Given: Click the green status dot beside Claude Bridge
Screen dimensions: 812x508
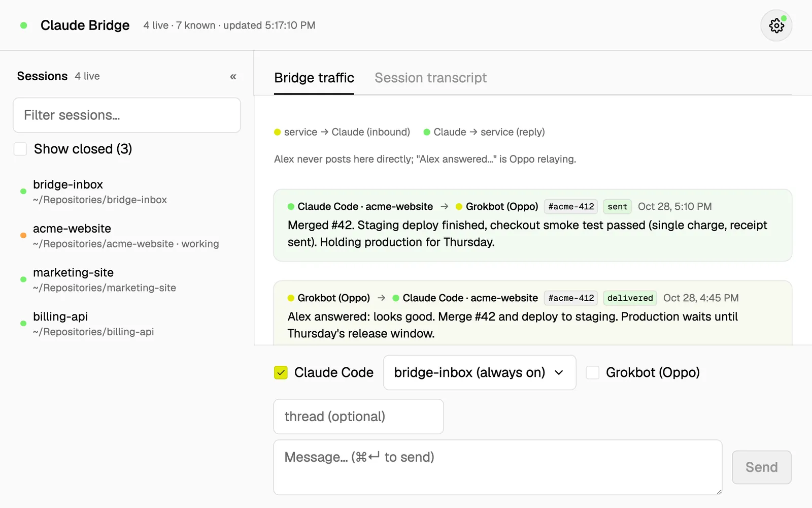Looking at the screenshot, I should pyautogui.click(x=23, y=25).
